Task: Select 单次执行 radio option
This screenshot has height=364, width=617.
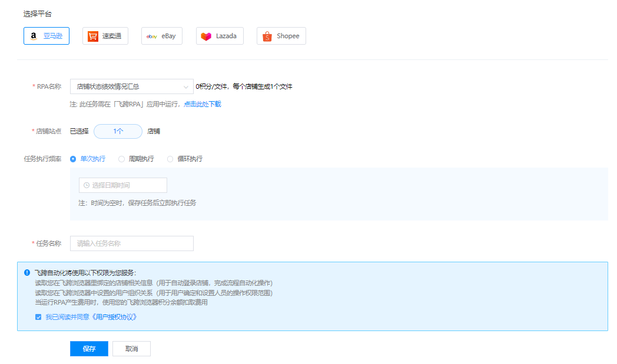Action: click(73, 159)
